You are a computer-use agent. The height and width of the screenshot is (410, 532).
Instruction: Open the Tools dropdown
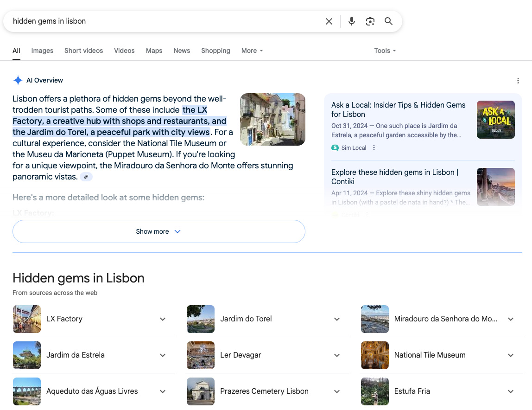[x=385, y=51]
